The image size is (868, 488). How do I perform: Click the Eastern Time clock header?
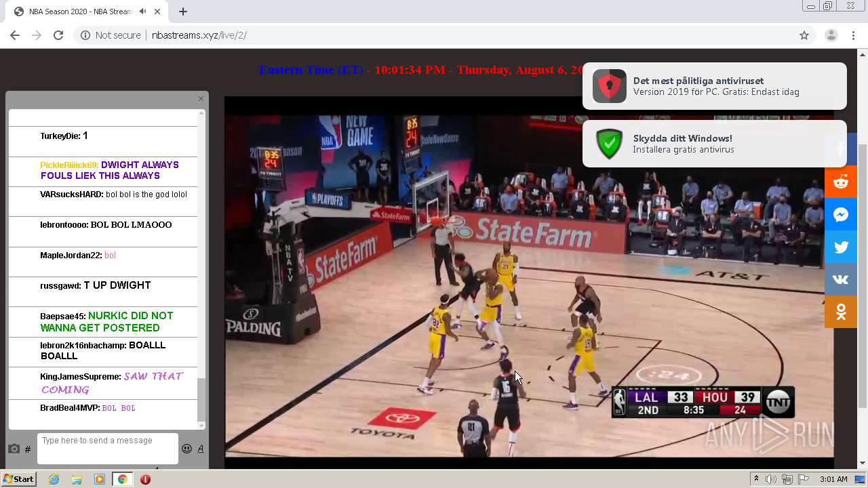[x=420, y=70]
